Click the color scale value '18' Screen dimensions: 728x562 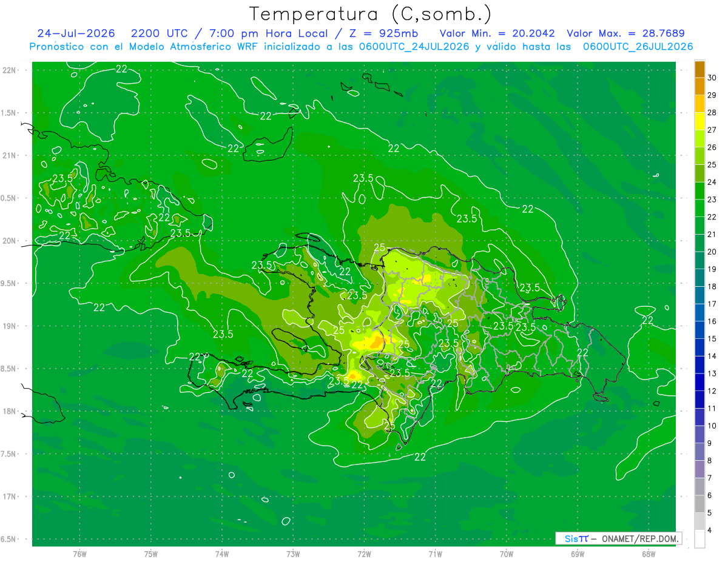pos(712,287)
